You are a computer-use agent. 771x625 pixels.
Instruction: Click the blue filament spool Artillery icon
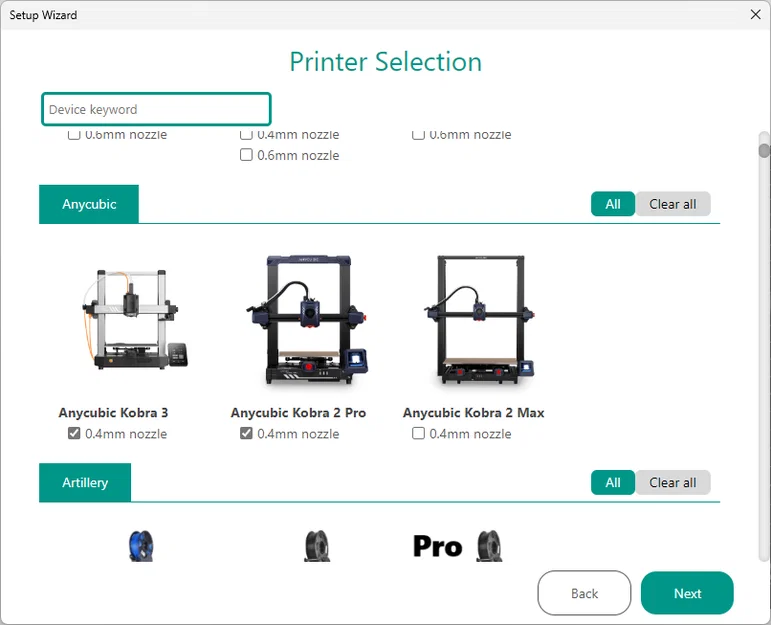click(141, 546)
